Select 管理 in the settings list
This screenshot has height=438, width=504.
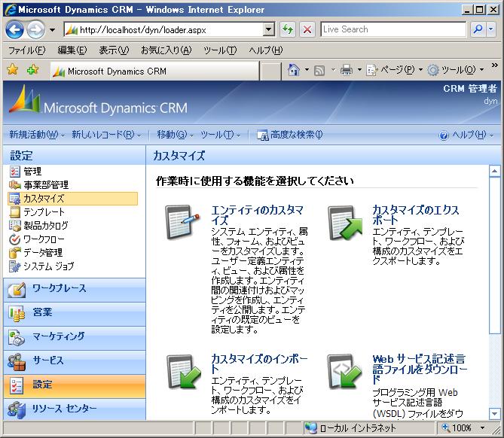(32, 171)
